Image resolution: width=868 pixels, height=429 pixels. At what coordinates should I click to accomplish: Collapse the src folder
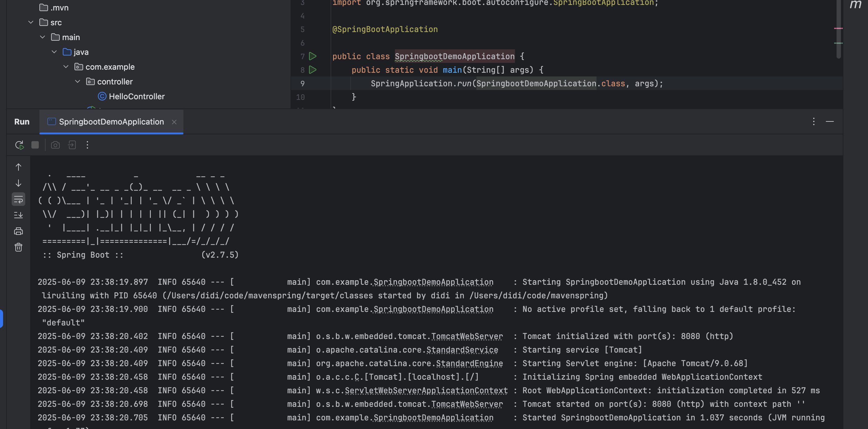31,22
